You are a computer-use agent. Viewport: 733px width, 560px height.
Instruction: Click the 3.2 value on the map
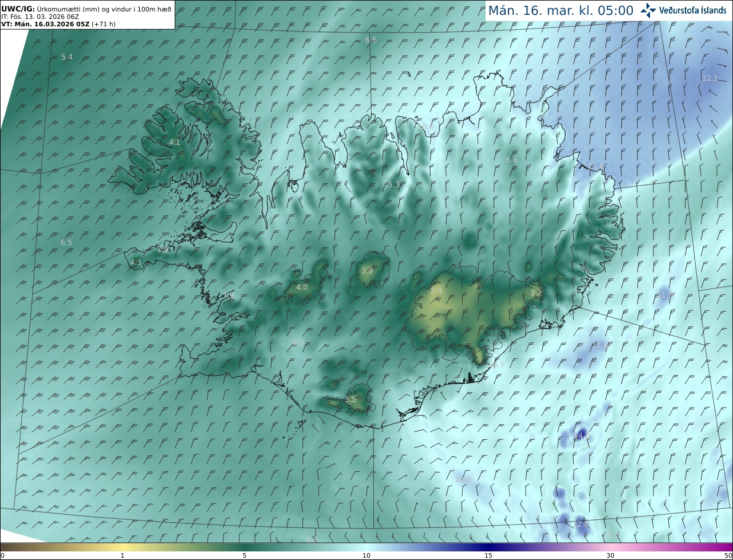(x=535, y=293)
